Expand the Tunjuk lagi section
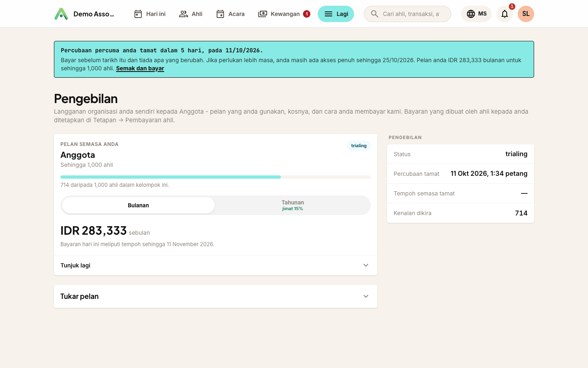This screenshot has width=588, height=368. click(216, 265)
